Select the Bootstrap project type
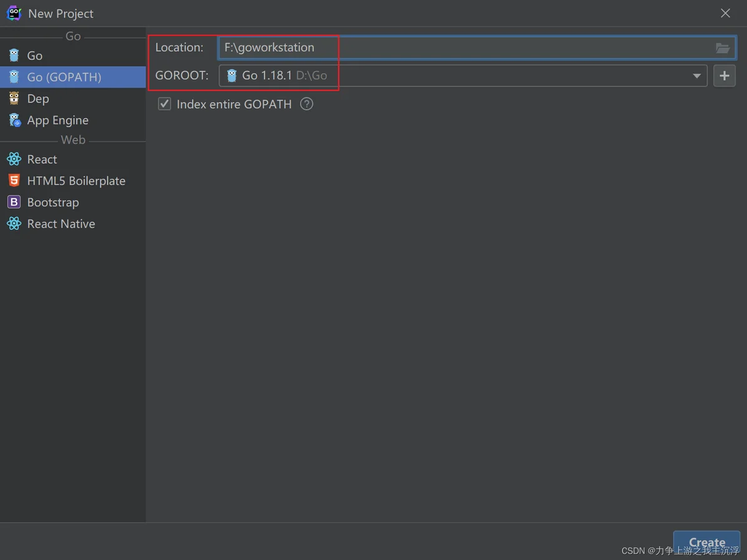 pos(73,202)
